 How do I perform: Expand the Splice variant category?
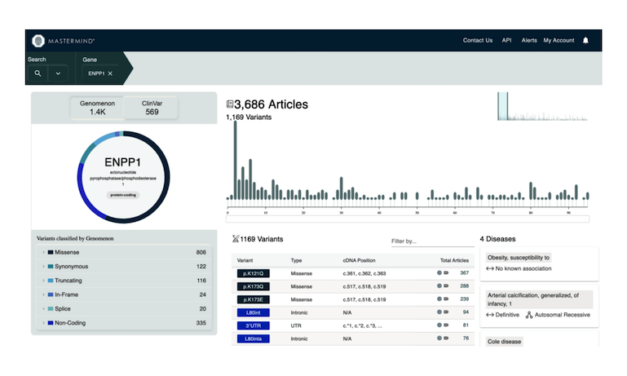coord(43,309)
